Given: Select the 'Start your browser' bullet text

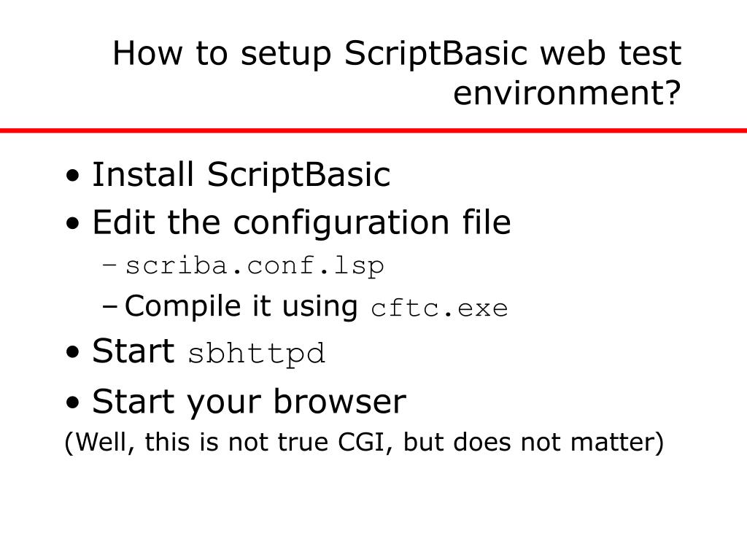Looking at the screenshot, I should [x=249, y=402].
